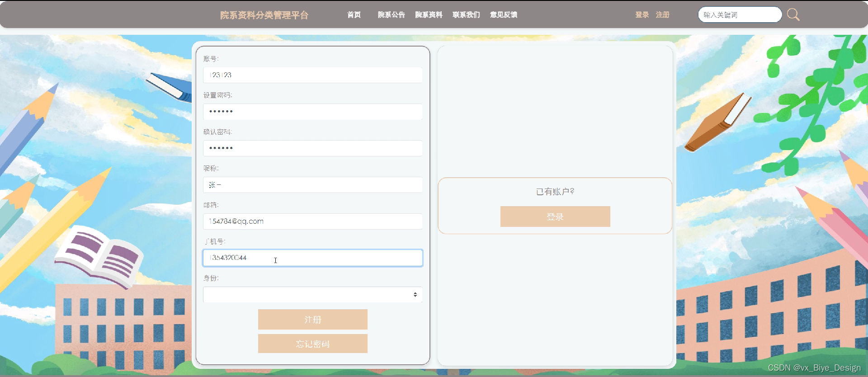Go to 首页 in navigation bar
Viewport: 868px width, 377px height.
[354, 15]
